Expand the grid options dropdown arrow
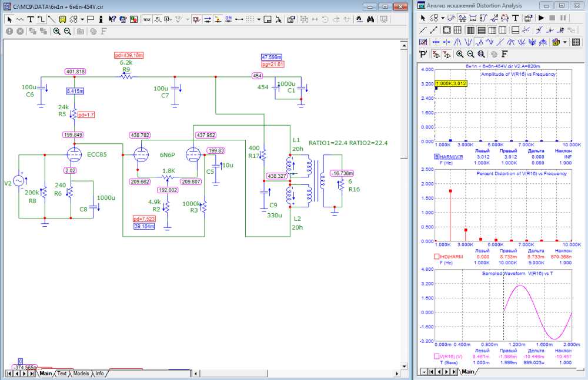The width and height of the screenshot is (588, 380). (259, 19)
